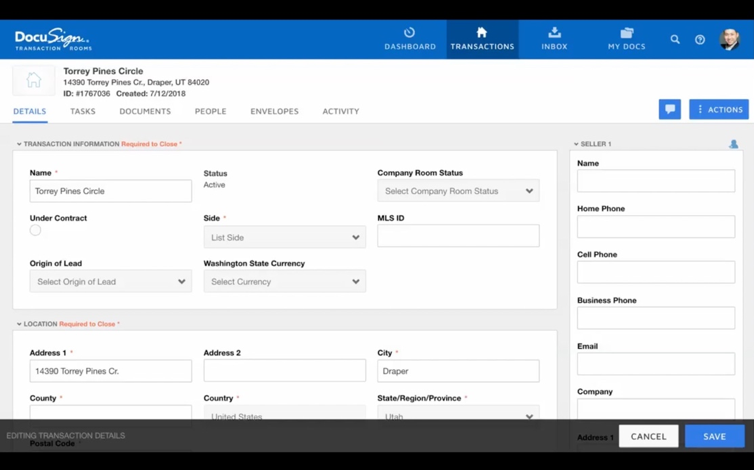Open the help question mark icon
The image size is (754, 470).
(x=700, y=40)
